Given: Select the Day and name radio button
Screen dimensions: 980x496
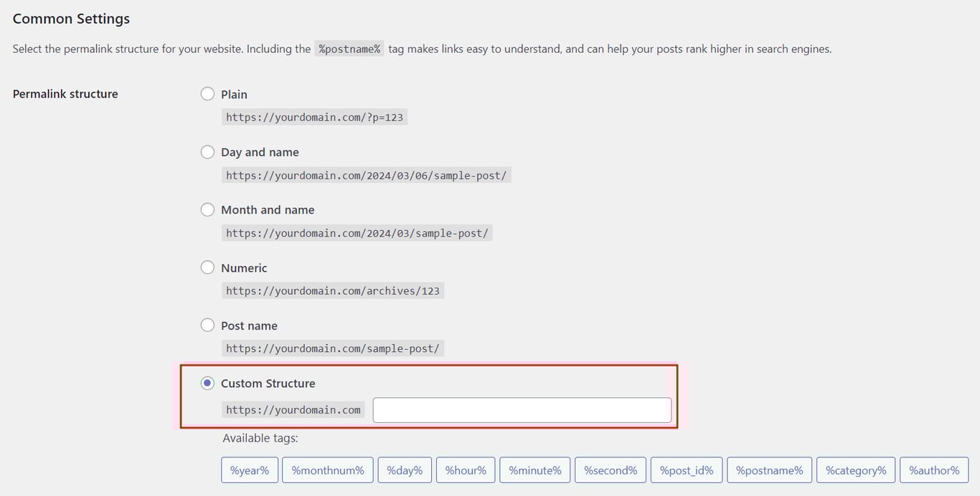Looking at the screenshot, I should tap(207, 151).
